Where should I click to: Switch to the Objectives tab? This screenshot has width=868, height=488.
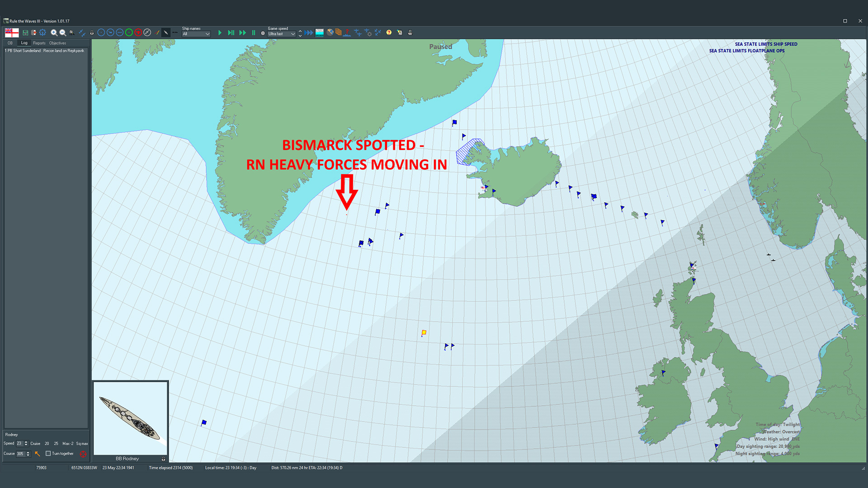[57, 43]
